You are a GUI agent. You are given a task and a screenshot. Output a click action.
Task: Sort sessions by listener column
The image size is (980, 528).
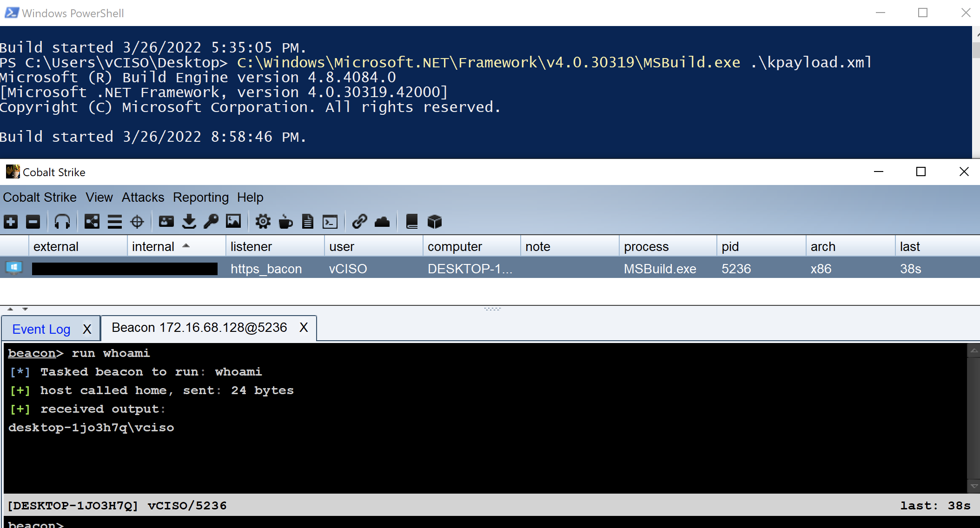[275, 246]
